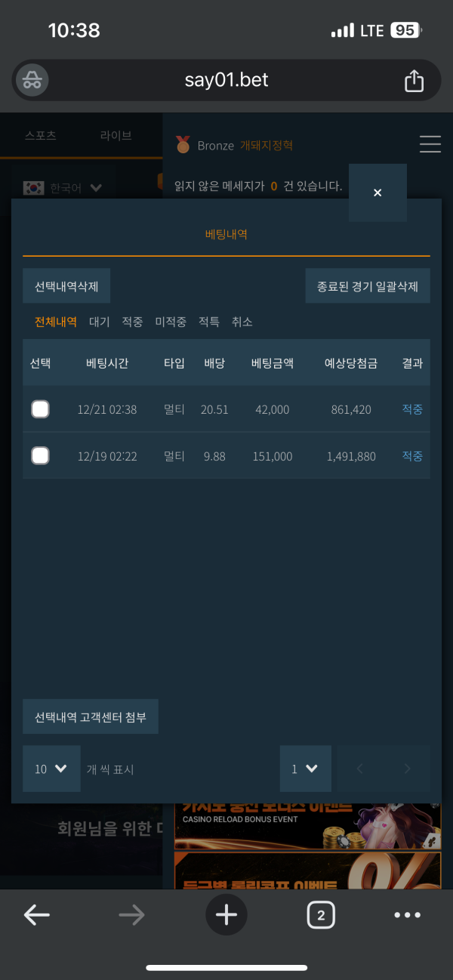The width and height of the screenshot is (453, 980).
Task: Click the say01.bet address field
Action: pyautogui.click(x=226, y=80)
